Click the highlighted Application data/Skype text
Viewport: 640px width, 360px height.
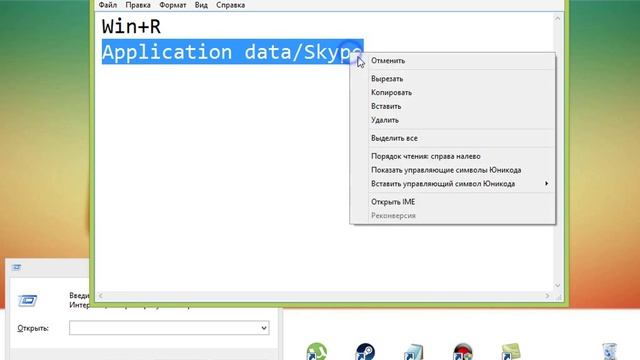click(x=232, y=52)
